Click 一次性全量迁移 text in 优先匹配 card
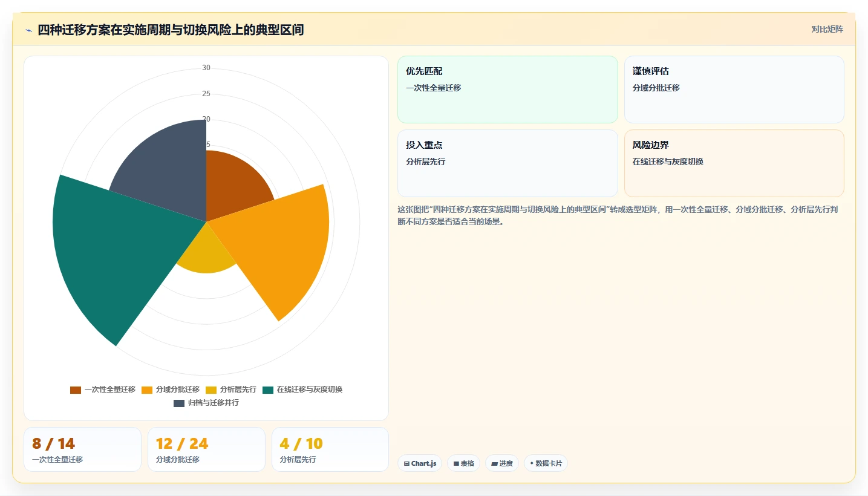868x496 pixels. click(x=434, y=88)
